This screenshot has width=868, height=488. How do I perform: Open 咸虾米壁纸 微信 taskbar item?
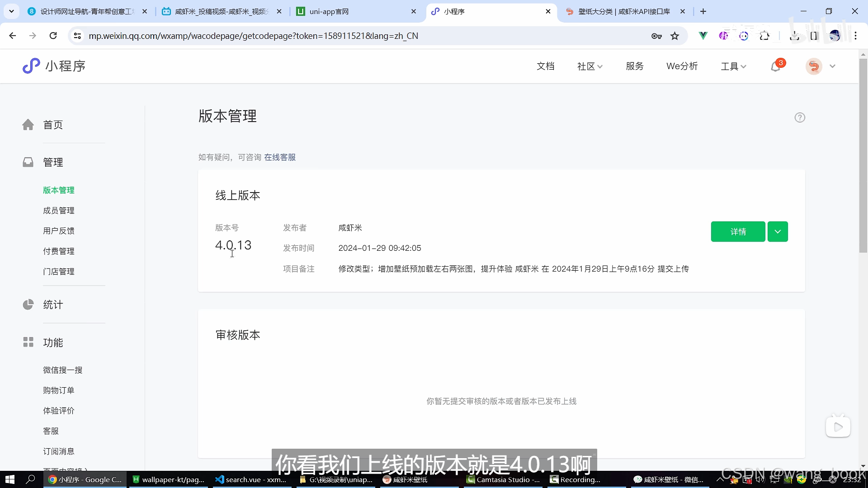[x=669, y=479]
